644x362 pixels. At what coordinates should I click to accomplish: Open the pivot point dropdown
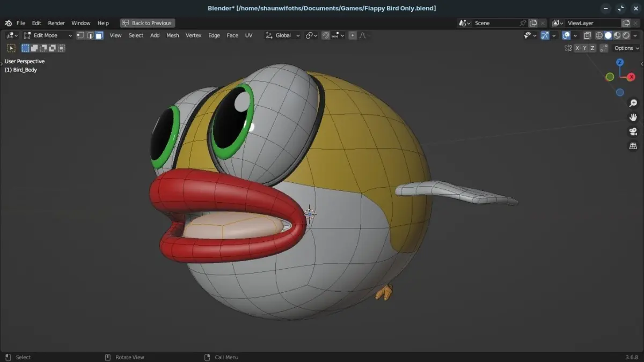311,35
